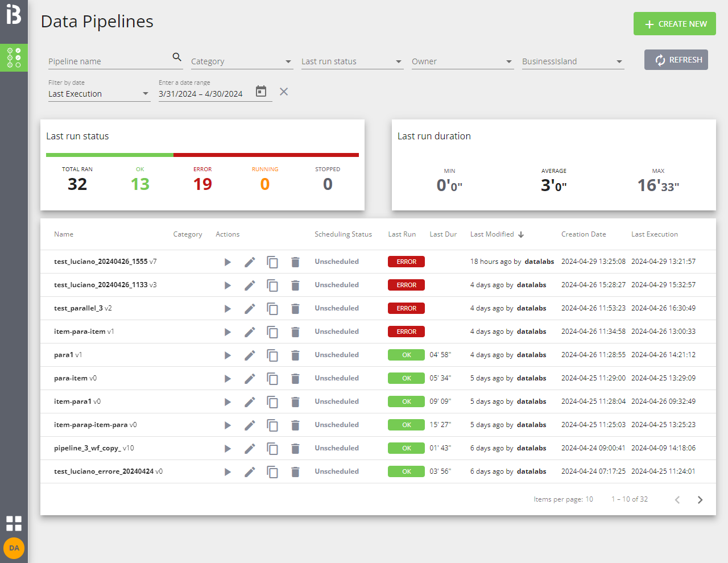Open the apps grid at the bottom sidebar
This screenshot has height=563, width=728.
[14, 523]
